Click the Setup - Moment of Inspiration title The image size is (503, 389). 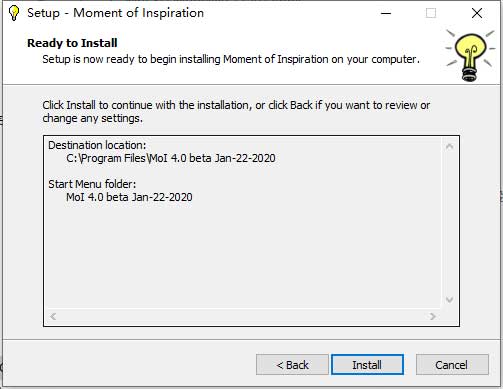[x=115, y=13]
